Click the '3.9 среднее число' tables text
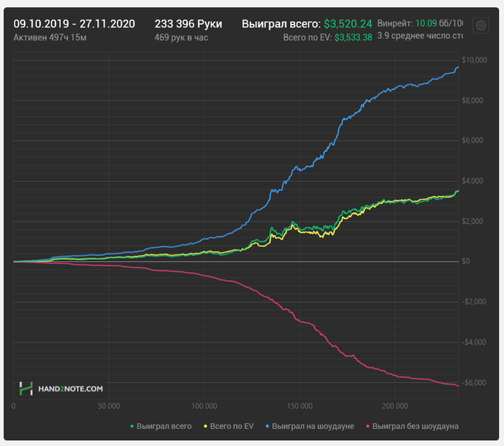The image size is (504, 446). pos(420,36)
